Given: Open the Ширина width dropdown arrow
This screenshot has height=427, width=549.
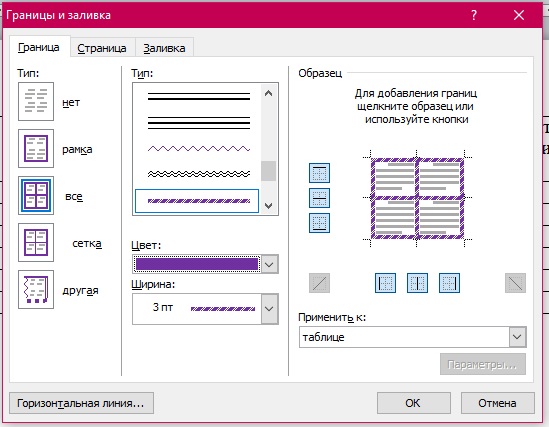Looking at the screenshot, I should coord(269,309).
